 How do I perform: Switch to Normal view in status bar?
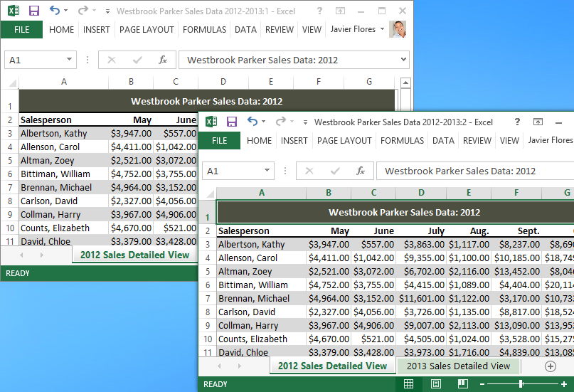pos(408,383)
